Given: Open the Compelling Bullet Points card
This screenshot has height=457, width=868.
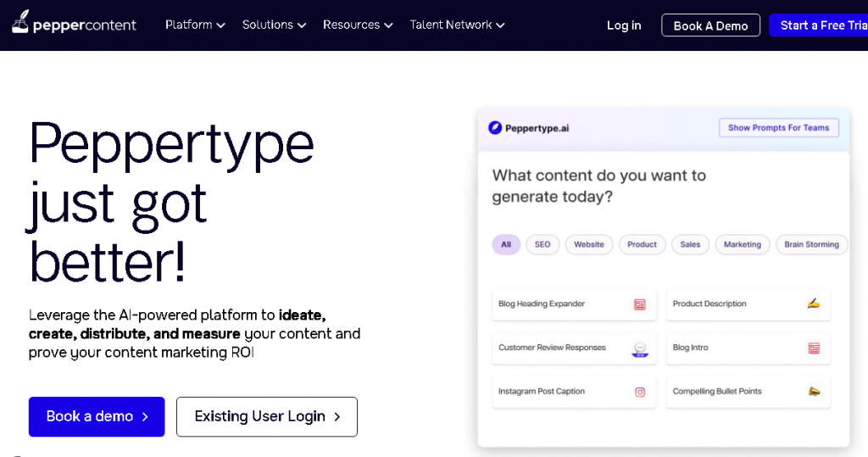Looking at the screenshot, I should pyautogui.click(x=748, y=392).
